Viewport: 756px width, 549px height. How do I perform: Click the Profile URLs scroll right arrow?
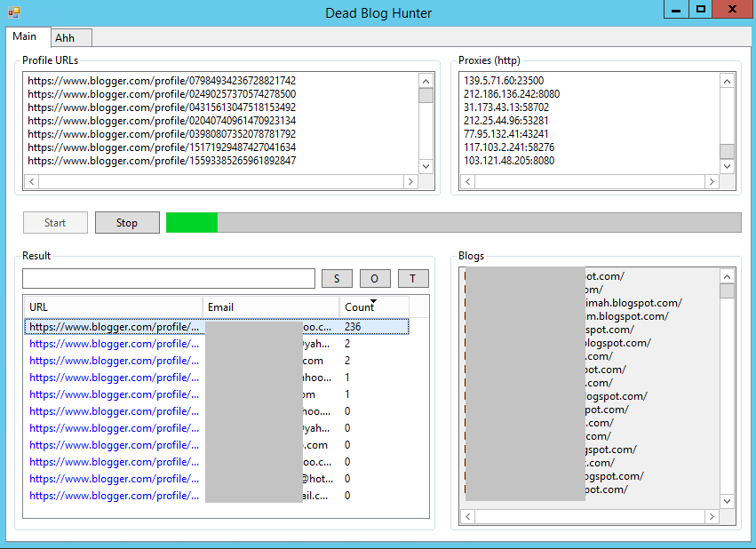pyautogui.click(x=410, y=182)
